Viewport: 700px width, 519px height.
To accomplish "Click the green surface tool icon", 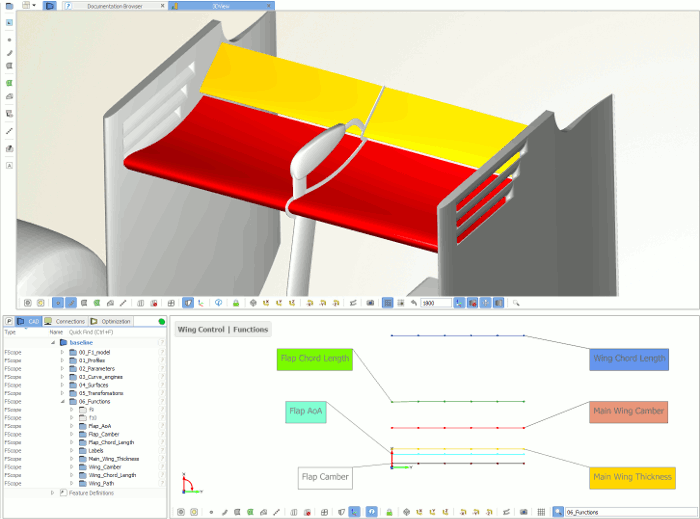I will coord(9,82).
